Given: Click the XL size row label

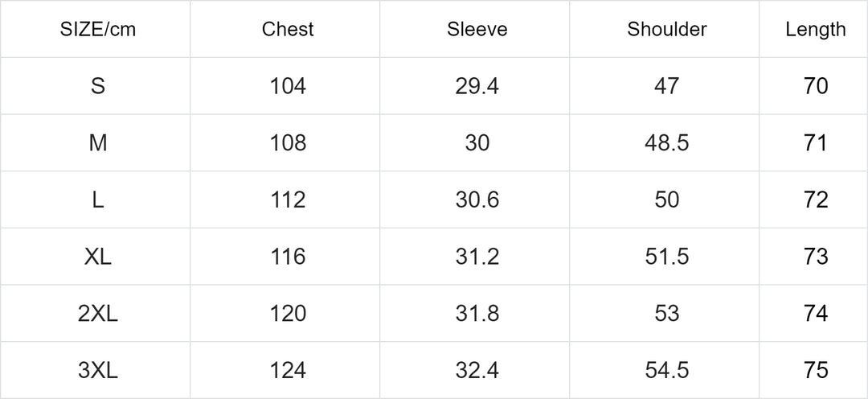Looking at the screenshot, I should coord(97,257).
